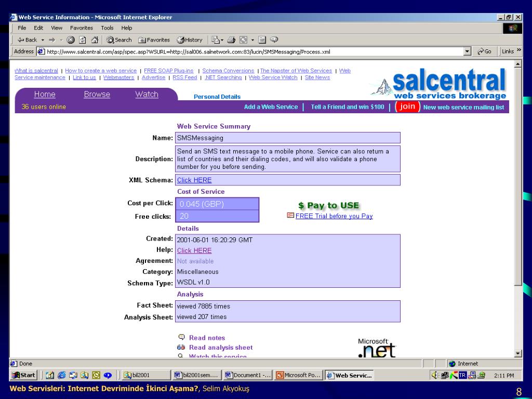Click the TR language indicator in system tray

coord(462,375)
